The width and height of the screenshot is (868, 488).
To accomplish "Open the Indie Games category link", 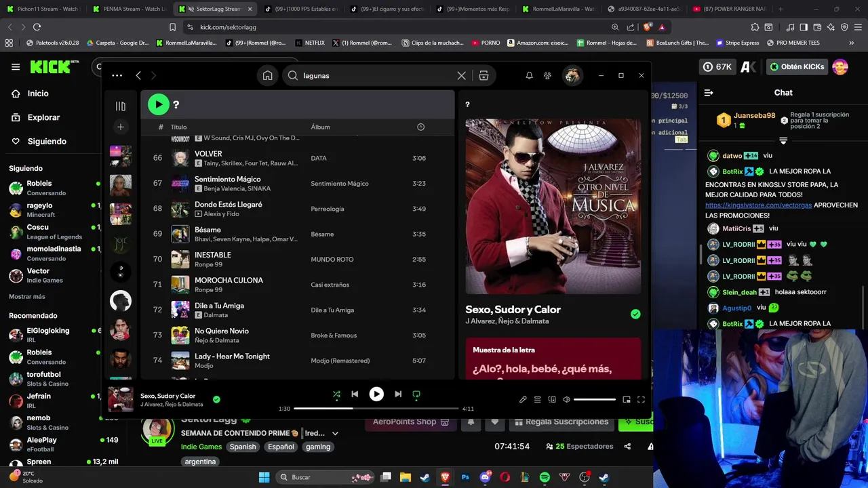I will coord(201,447).
